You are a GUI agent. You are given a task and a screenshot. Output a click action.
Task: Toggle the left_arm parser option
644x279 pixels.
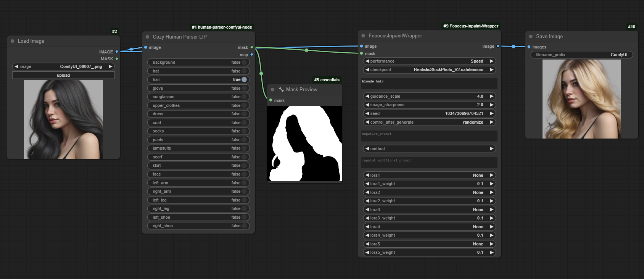[198, 183]
